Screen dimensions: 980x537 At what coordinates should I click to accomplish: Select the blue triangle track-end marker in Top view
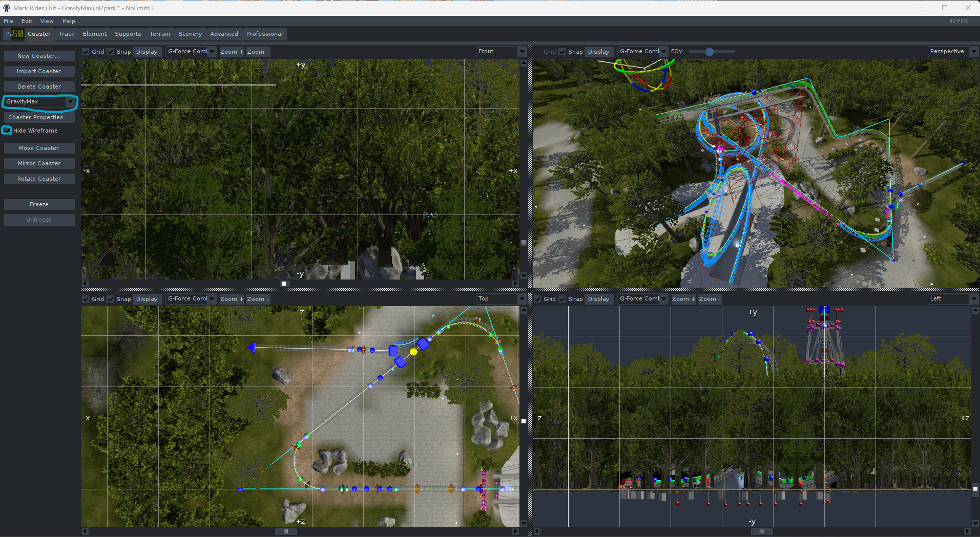point(252,348)
